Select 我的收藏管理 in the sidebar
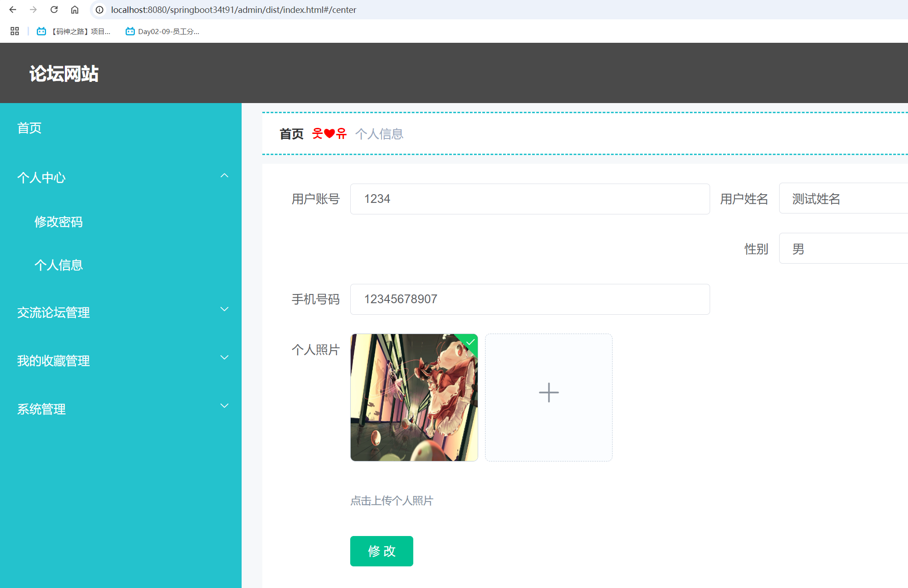This screenshot has height=588, width=908. tap(53, 361)
